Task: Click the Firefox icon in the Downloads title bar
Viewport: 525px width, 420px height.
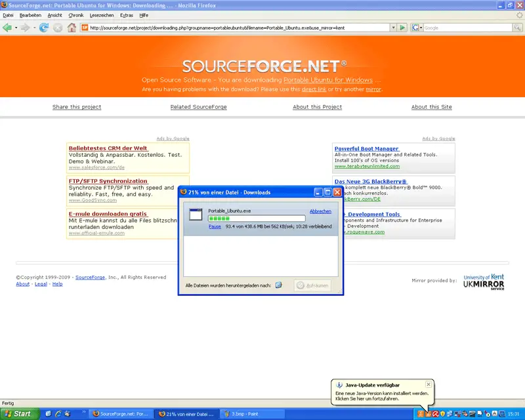Action: point(183,192)
